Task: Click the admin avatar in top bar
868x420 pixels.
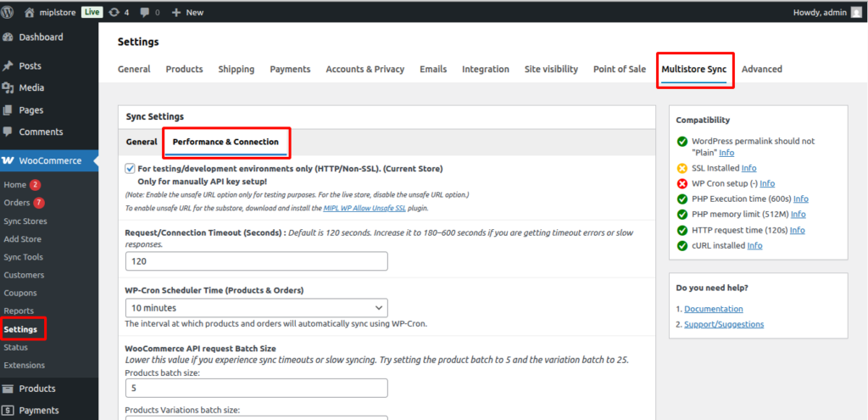Action: [x=855, y=13]
